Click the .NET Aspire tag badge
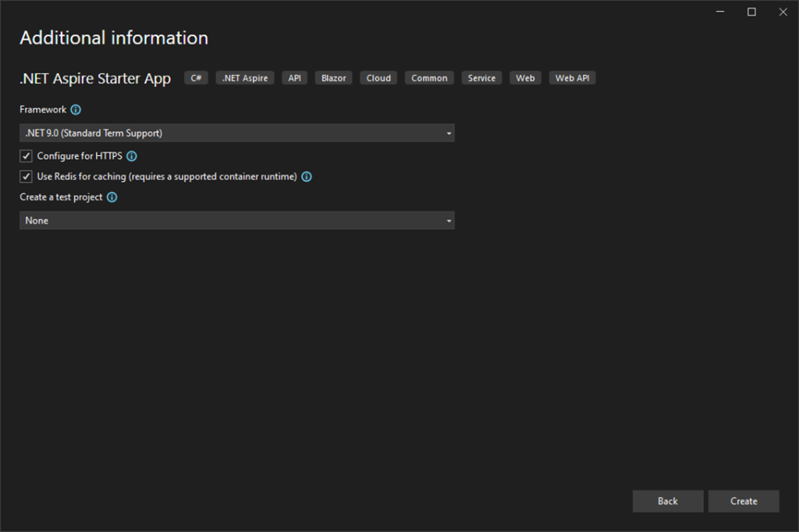This screenshot has width=799, height=532. point(244,77)
